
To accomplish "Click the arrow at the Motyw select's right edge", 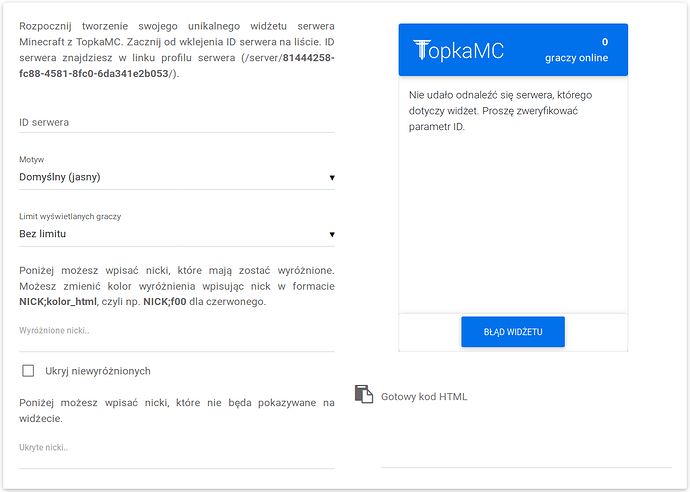I will tap(331, 179).
